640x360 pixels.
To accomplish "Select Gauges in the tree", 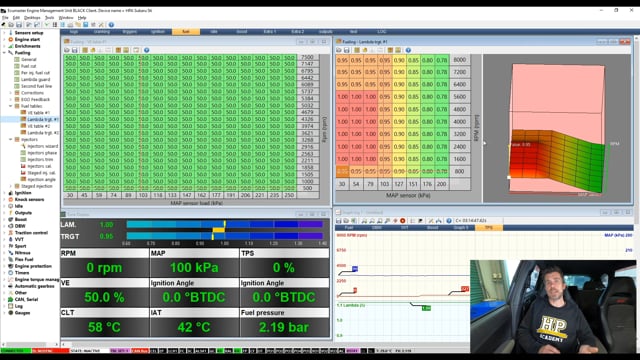I will click(22, 313).
